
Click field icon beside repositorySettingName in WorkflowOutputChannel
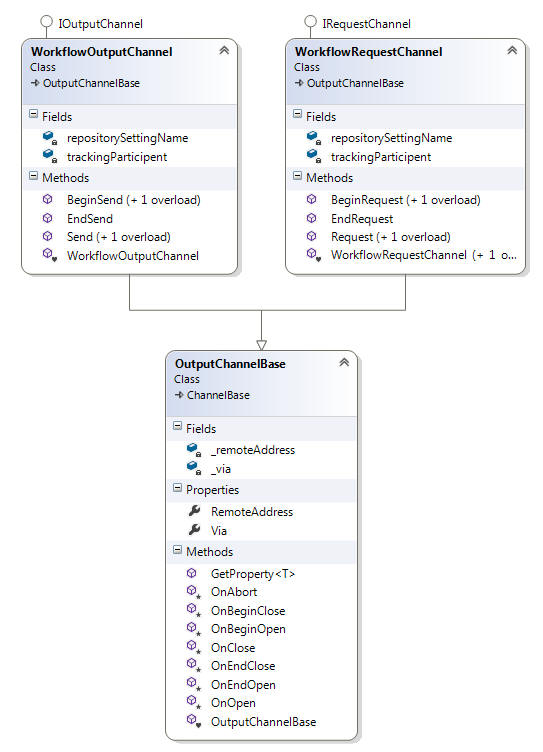click(49, 138)
